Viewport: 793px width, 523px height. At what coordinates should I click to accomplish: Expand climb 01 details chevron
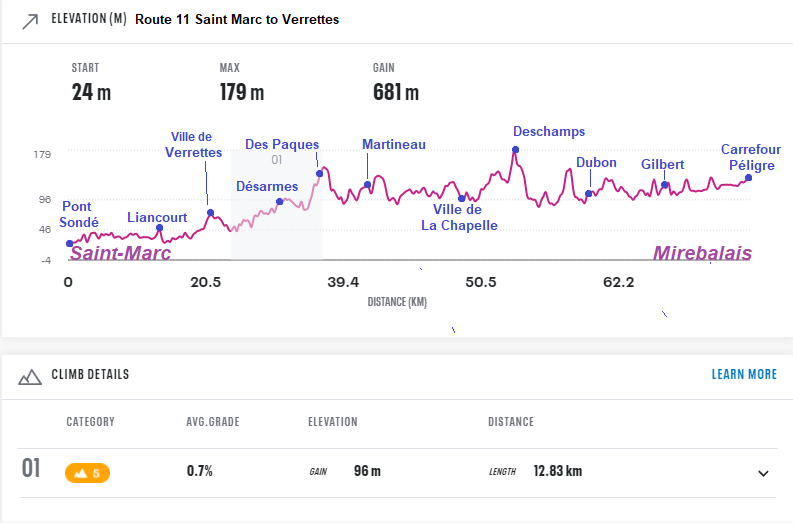click(x=763, y=473)
